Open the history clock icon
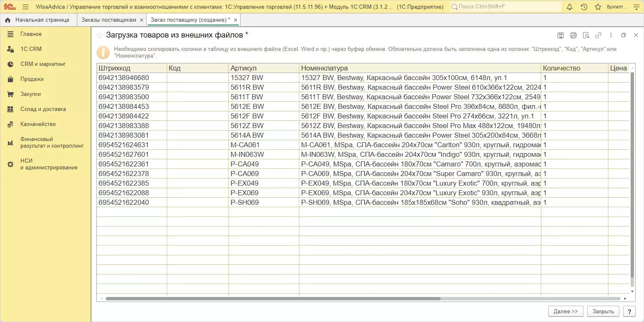Viewport: 644px width, 322px height. (x=584, y=7)
